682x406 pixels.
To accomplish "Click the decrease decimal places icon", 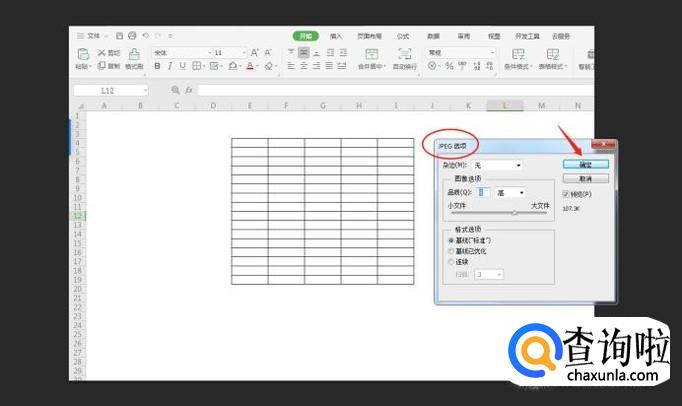I will [x=490, y=66].
